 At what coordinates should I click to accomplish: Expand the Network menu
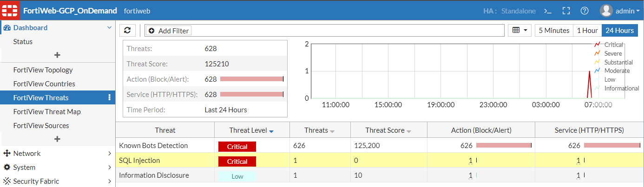pyautogui.click(x=110, y=154)
